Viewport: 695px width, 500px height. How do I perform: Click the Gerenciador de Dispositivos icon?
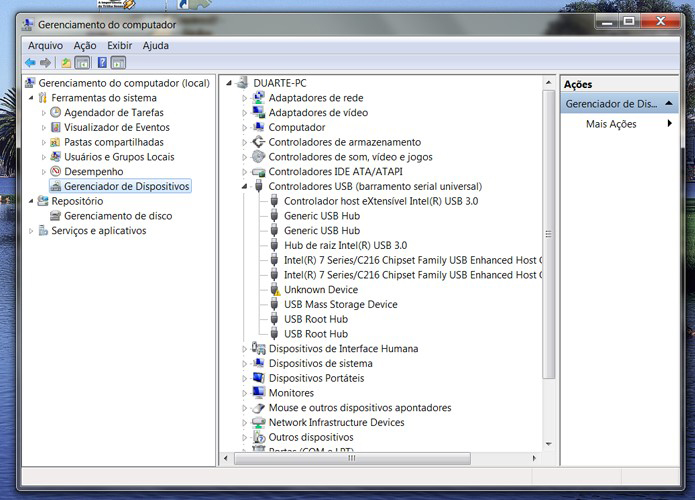point(55,186)
